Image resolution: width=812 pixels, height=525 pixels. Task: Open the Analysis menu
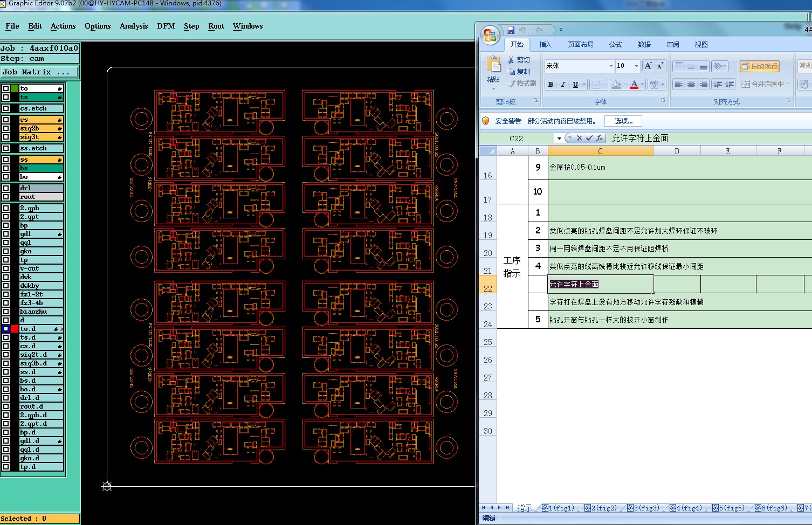click(134, 26)
